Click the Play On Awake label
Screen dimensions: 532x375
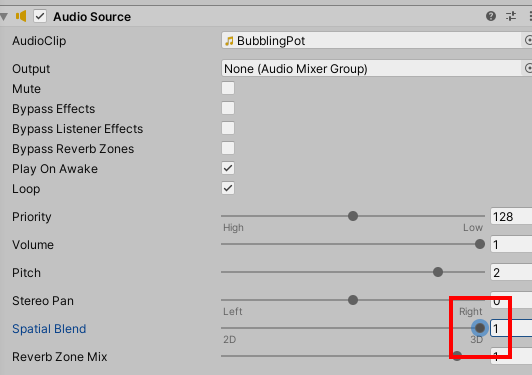(55, 169)
